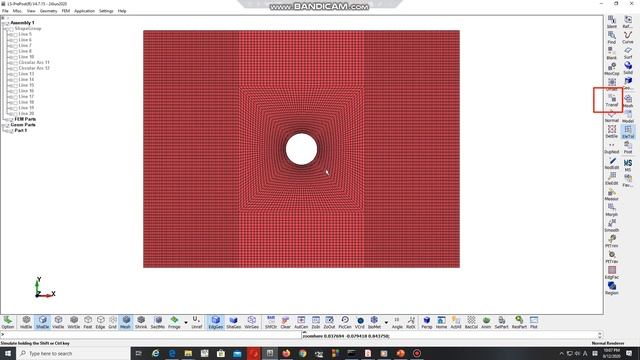This screenshot has width=640, height=360.
Task: Open Chrome from the taskbar
Action: [302, 353]
